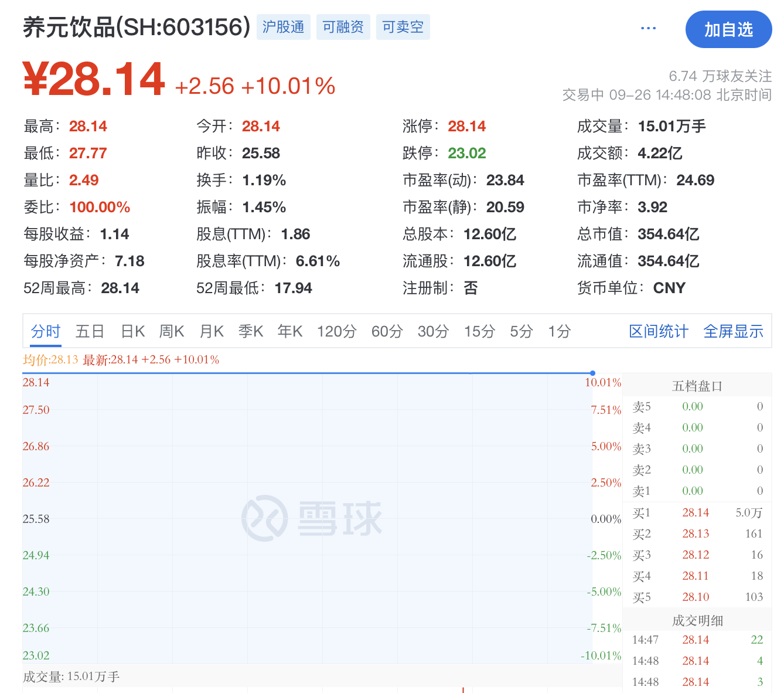Switch to the 日K chart tab
The height and width of the screenshot is (693, 784).
[133, 331]
